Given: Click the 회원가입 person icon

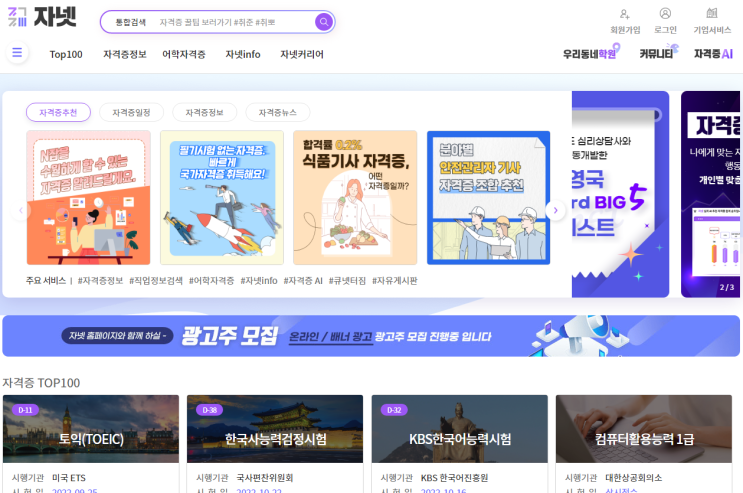Looking at the screenshot, I should point(625,13).
